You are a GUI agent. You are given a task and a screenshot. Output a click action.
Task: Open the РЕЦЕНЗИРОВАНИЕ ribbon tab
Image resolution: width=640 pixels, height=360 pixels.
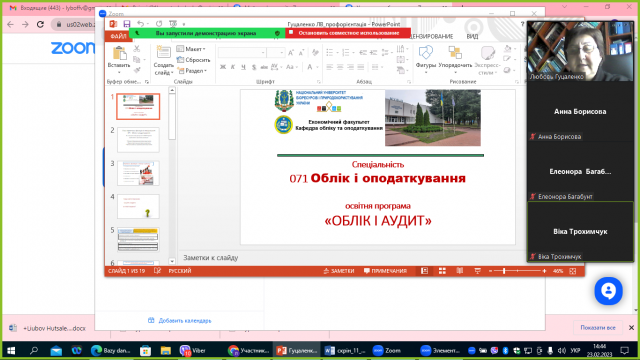432,36
